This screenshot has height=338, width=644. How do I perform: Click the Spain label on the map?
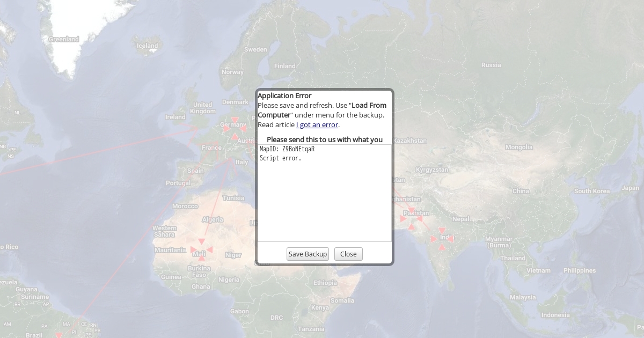tap(195, 171)
